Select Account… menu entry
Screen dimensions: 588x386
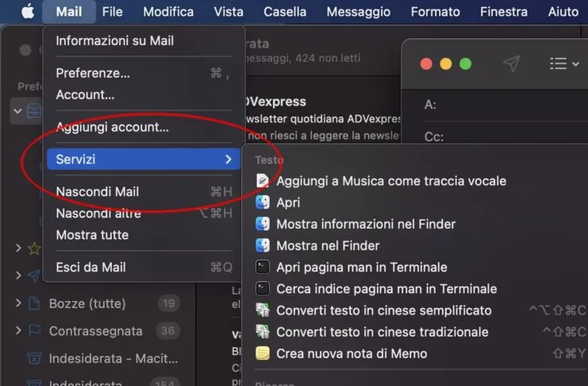coord(144,95)
